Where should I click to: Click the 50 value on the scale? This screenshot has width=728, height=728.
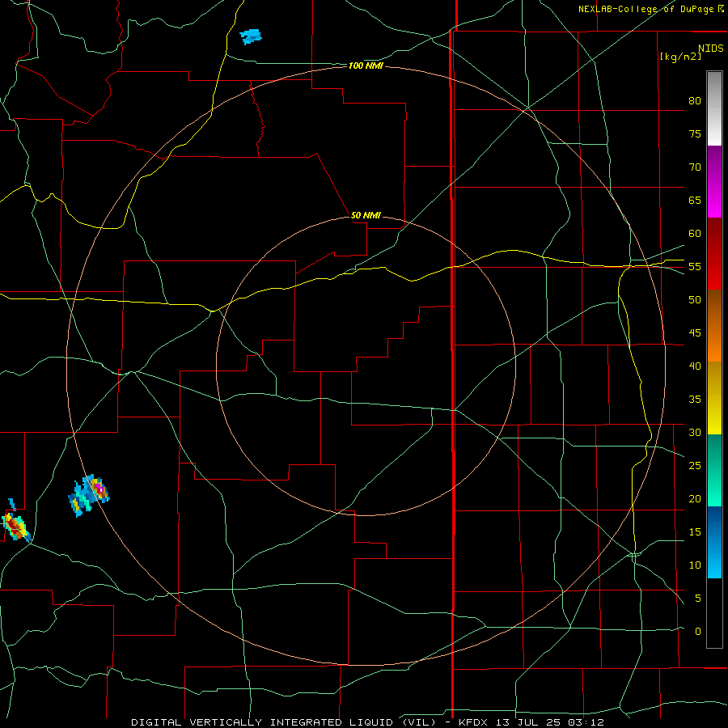coord(695,300)
